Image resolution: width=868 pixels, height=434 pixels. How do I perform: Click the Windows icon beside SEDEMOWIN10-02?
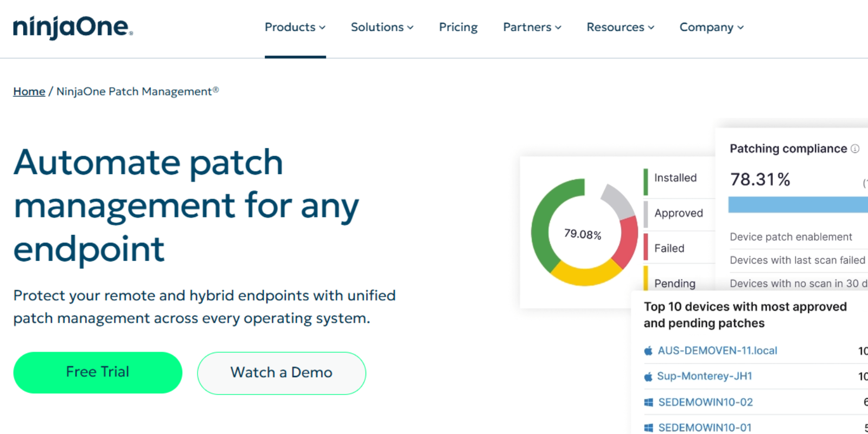click(x=648, y=403)
